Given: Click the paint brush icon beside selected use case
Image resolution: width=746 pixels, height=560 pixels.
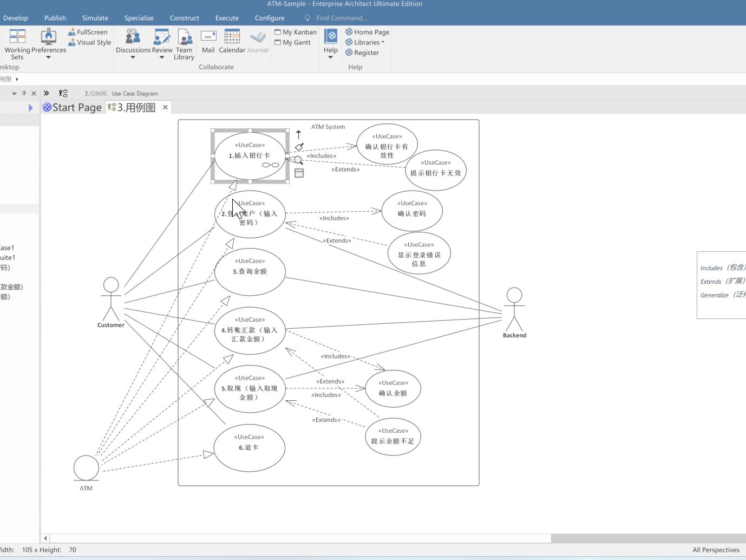Looking at the screenshot, I should point(299,147).
